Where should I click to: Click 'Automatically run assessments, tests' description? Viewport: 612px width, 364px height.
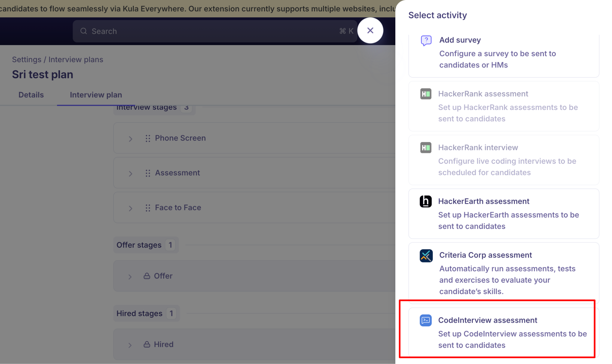tap(507, 280)
